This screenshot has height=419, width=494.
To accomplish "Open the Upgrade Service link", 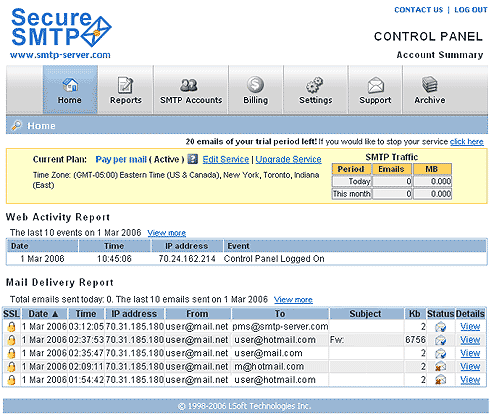I will point(288,159).
